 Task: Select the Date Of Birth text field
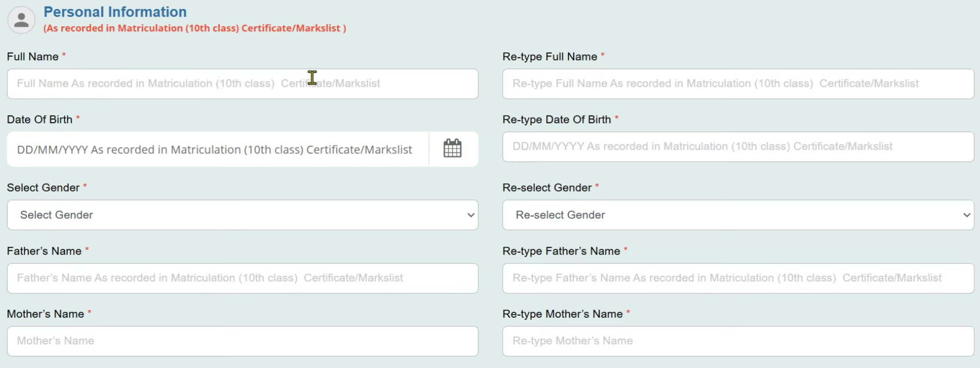217,149
